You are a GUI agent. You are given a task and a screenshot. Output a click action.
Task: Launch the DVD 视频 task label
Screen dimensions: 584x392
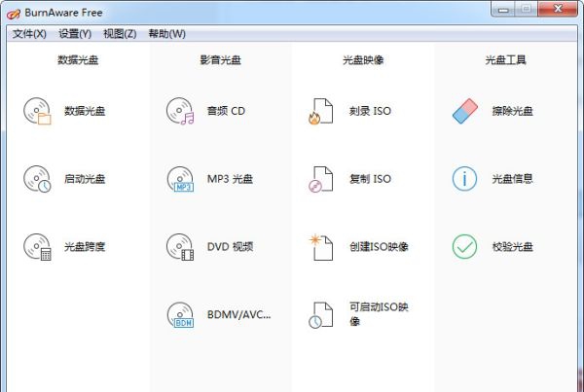tap(230, 247)
